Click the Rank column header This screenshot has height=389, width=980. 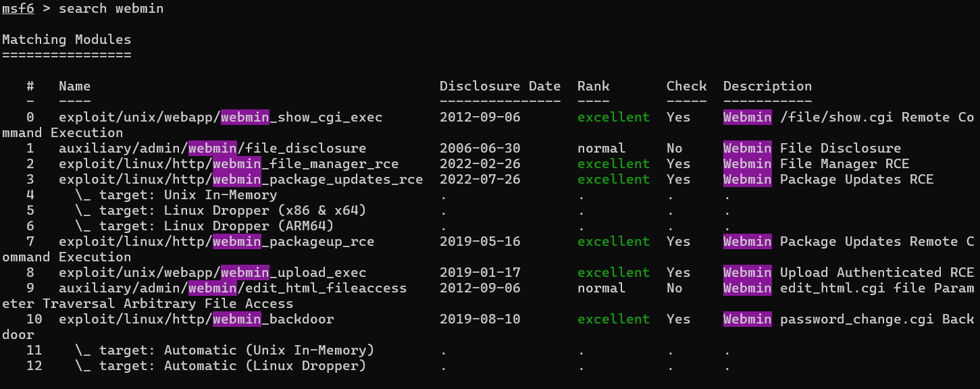point(593,86)
